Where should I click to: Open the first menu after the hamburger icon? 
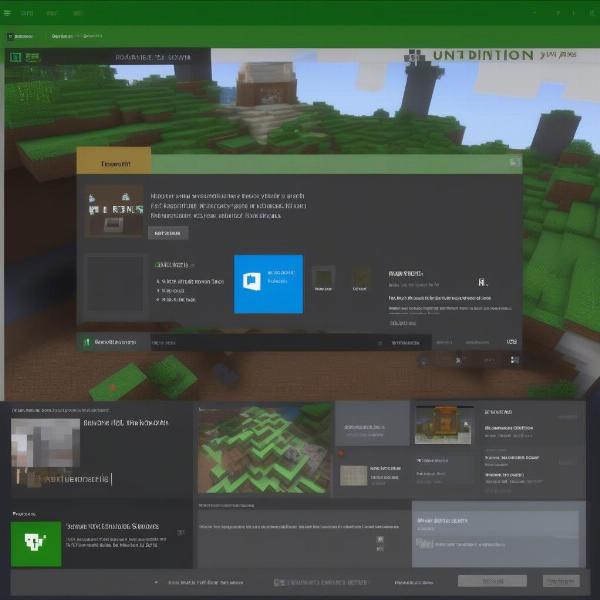click(x=27, y=13)
